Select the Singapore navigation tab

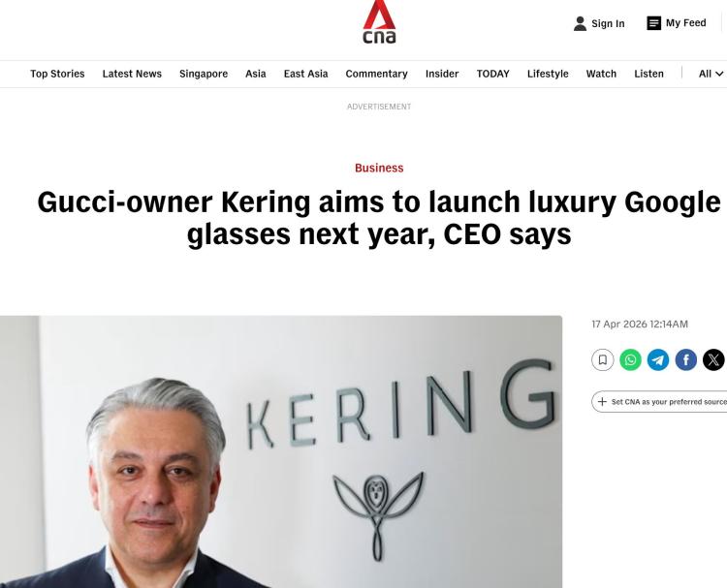[x=204, y=74]
